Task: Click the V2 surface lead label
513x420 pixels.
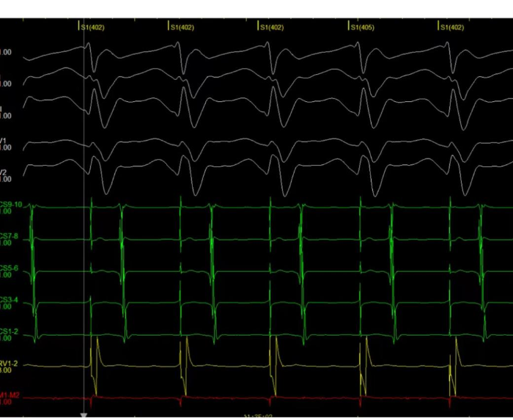Action: point(4,171)
